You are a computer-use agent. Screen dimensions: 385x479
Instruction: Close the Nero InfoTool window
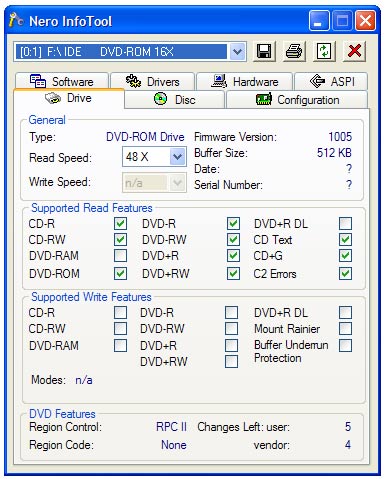pos(365,21)
